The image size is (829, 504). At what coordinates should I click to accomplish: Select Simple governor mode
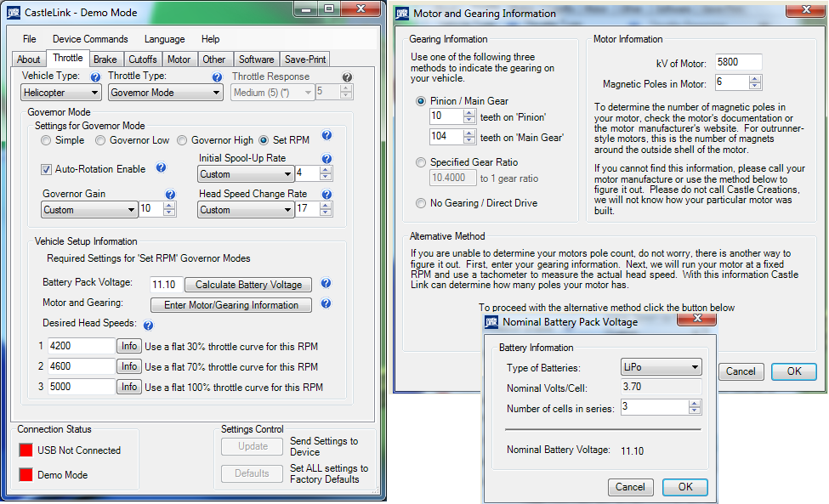[46, 140]
